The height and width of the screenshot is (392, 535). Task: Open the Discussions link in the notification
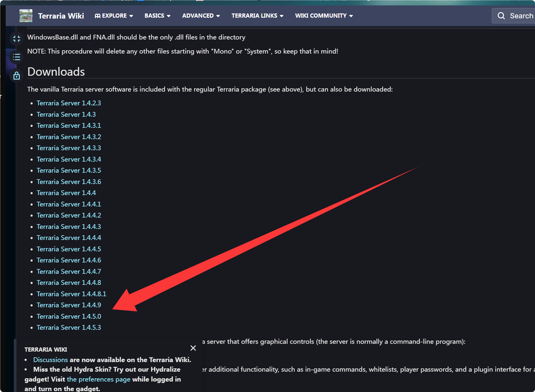pos(51,360)
